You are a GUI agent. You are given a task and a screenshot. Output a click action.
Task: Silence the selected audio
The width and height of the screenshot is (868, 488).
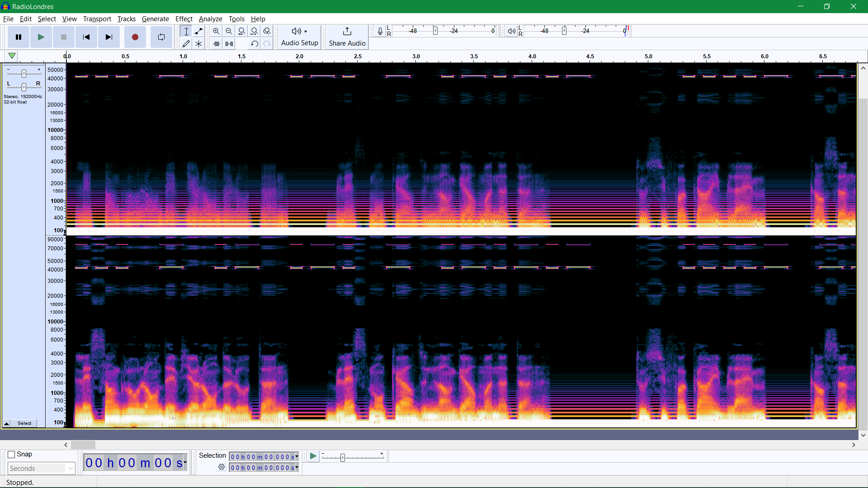pyautogui.click(x=229, y=44)
